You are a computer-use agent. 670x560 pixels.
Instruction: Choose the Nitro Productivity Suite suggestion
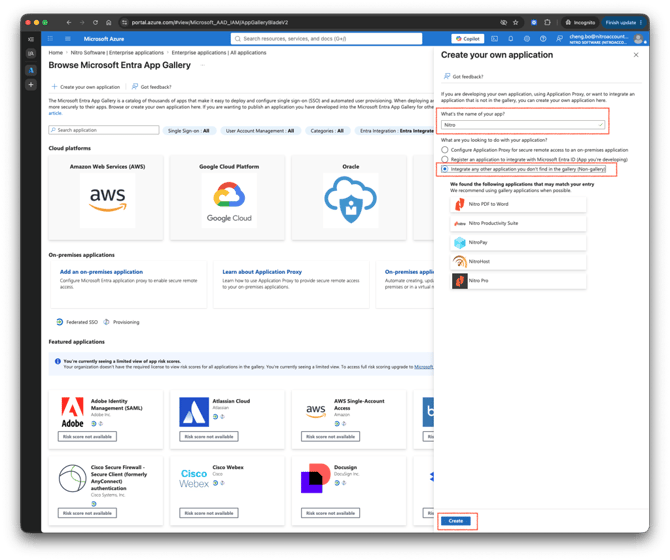(x=518, y=223)
